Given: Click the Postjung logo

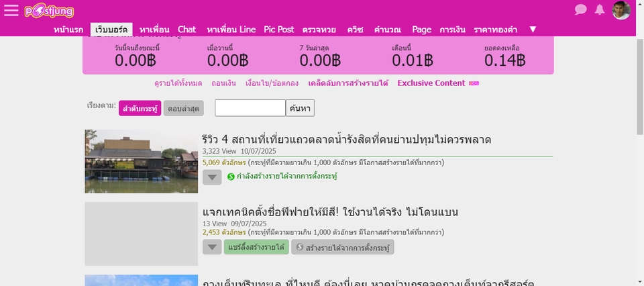Looking at the screenshot, I should coord(50,11).
